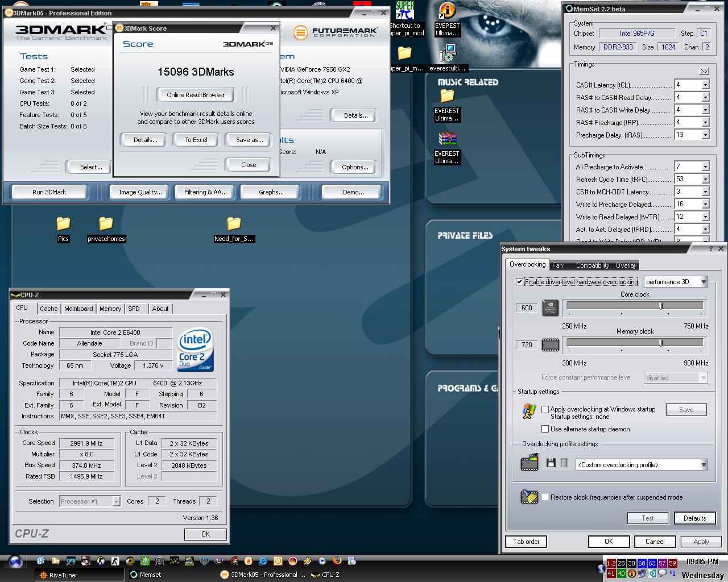The height and width of the screenshot is (582, 728).
Task: Expand the performance 3D dropdown
Action: pyautogui.click(x=704, y=282)
